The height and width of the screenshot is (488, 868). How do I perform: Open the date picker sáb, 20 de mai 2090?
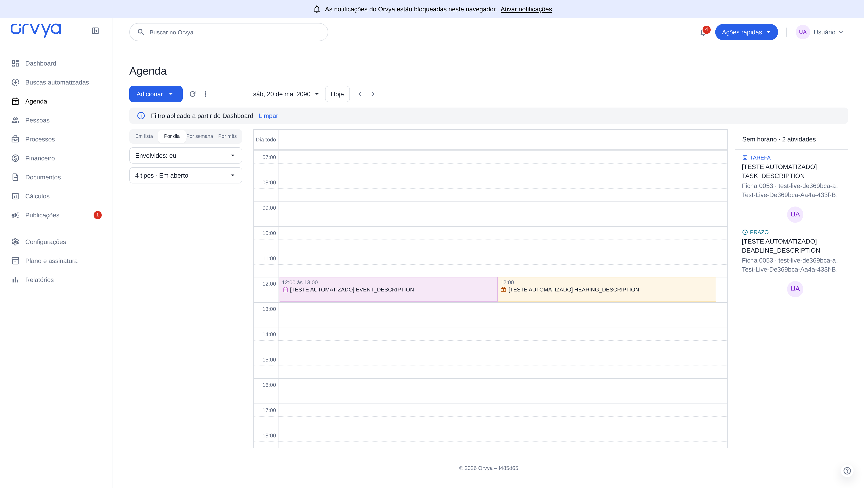pos(286,94)
